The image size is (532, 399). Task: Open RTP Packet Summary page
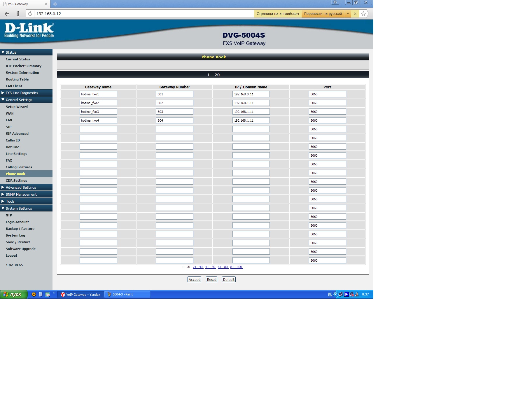(24, 66)
